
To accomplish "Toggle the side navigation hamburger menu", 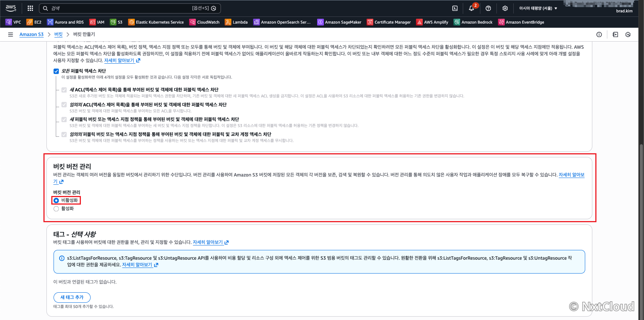I will 10,34.
